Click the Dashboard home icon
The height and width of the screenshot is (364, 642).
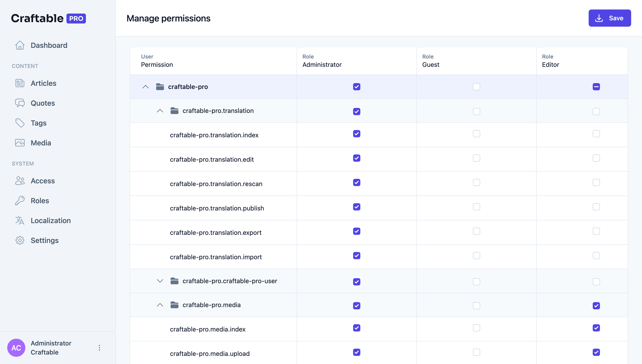(20, 45)
